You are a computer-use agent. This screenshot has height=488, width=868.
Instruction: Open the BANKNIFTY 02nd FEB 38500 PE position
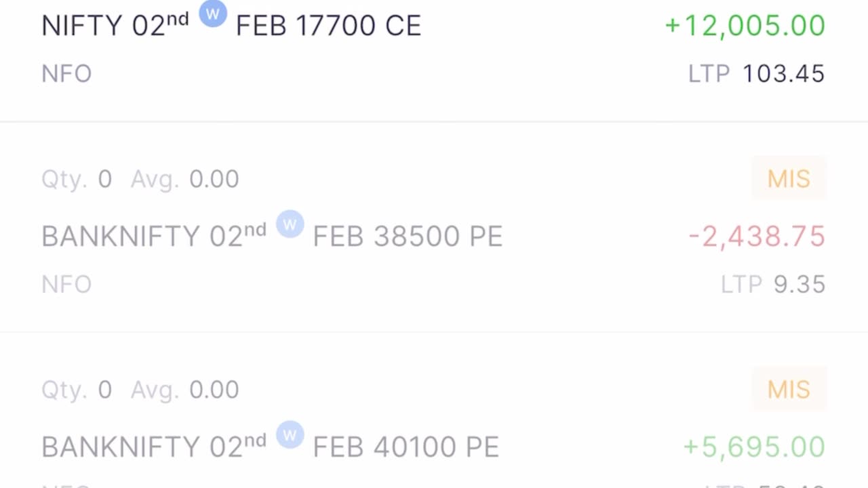(434, 228)
